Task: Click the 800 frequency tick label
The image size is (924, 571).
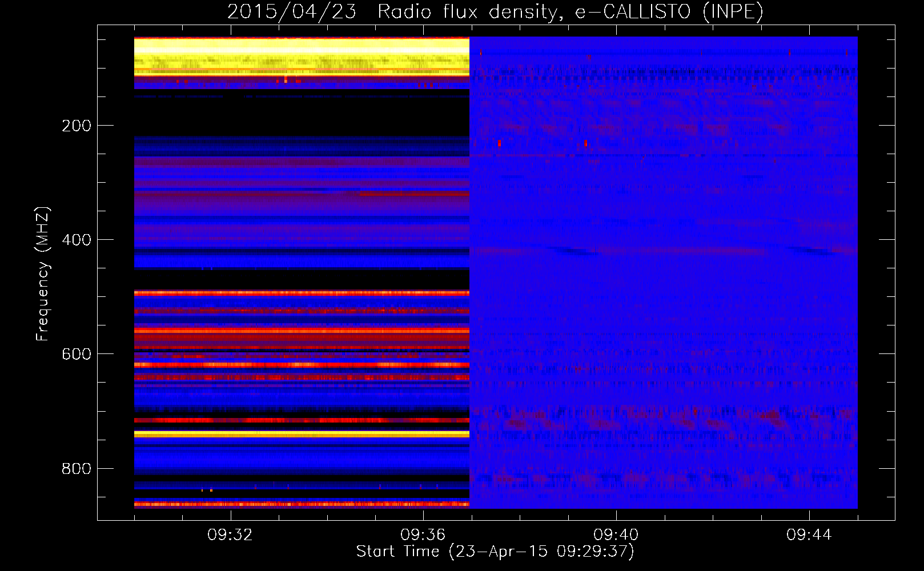Action: click(77, 469)
